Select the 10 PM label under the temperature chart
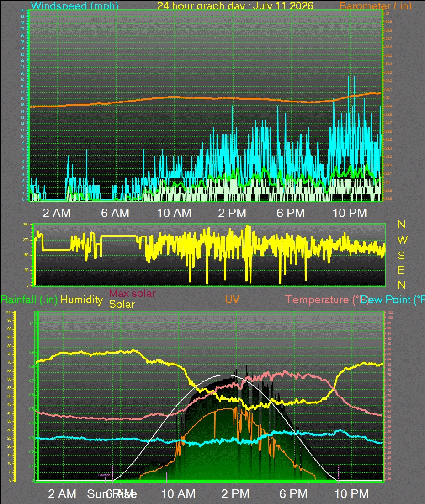This screenshot has height=504, width=425. (351, 494)
